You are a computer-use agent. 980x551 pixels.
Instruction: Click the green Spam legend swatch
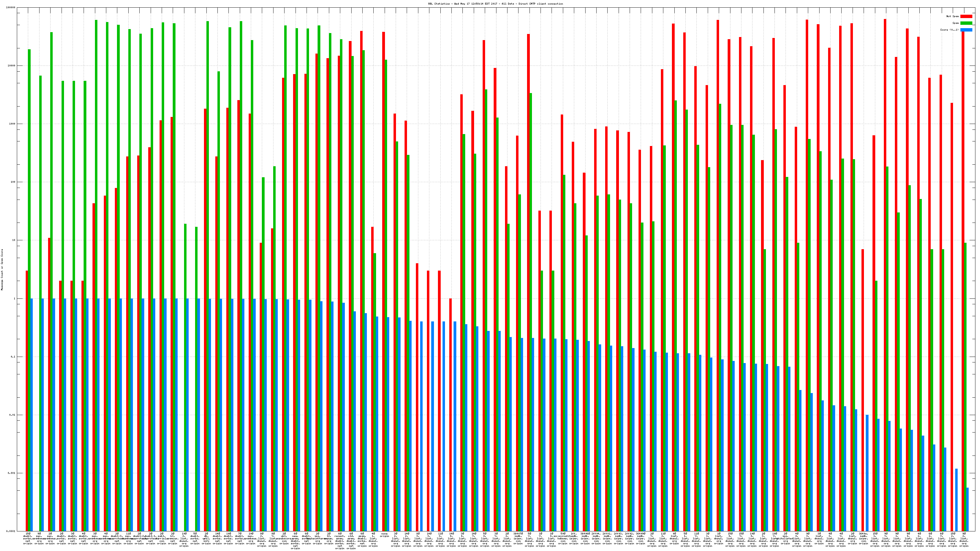[966, 23]
